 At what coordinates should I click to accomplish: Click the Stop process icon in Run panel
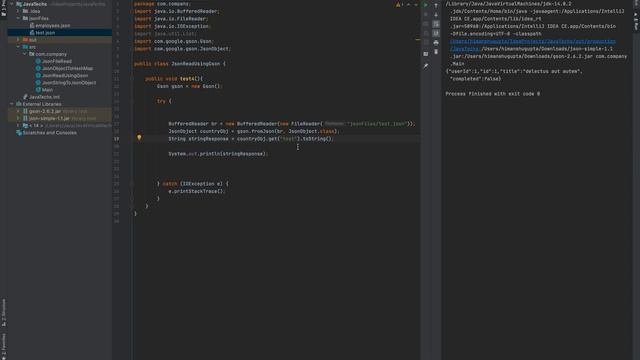[426, 15]
